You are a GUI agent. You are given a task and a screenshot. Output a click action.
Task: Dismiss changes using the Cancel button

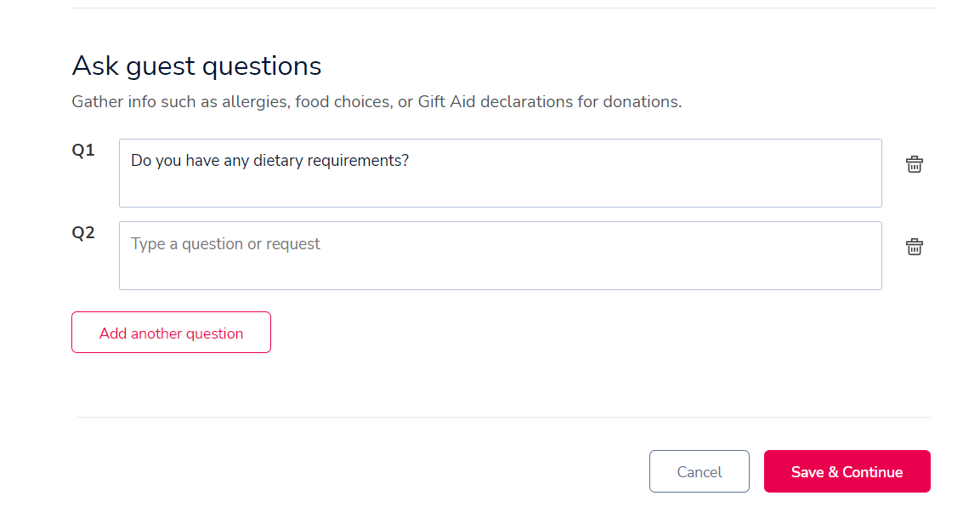point(699,471)
